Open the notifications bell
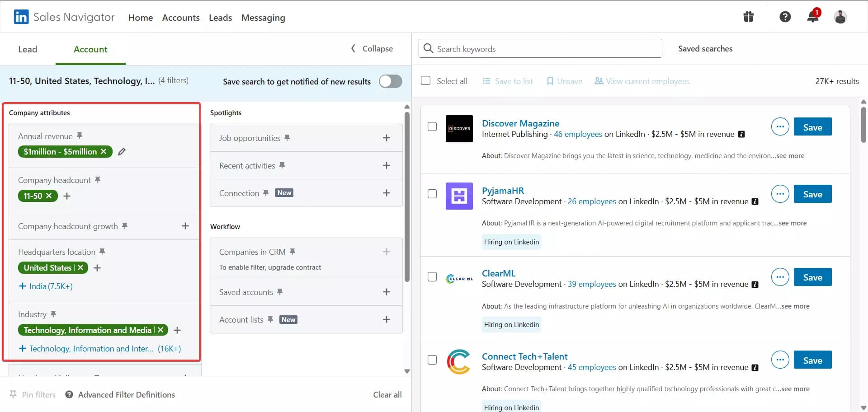Image resolution: width=868 pixels, height=412 pixels. [x=812, y=17]
